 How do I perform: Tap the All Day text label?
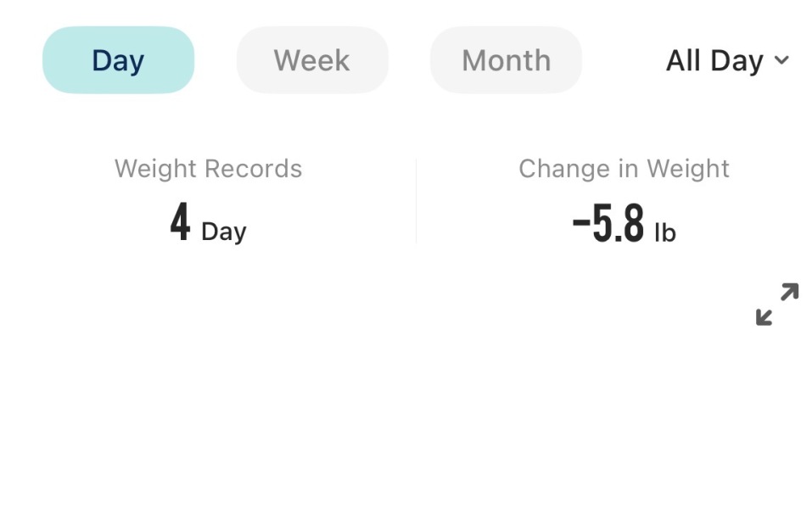[x=714, y=60]
